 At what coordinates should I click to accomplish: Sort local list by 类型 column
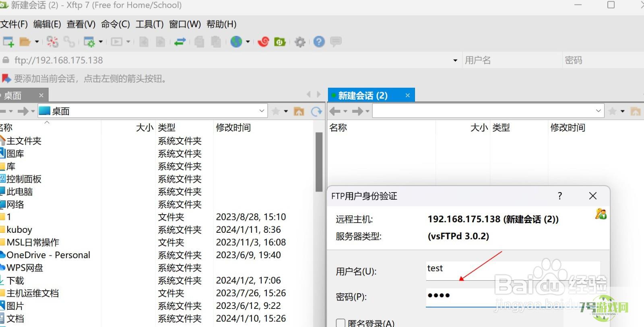click(x=167, y=128)
